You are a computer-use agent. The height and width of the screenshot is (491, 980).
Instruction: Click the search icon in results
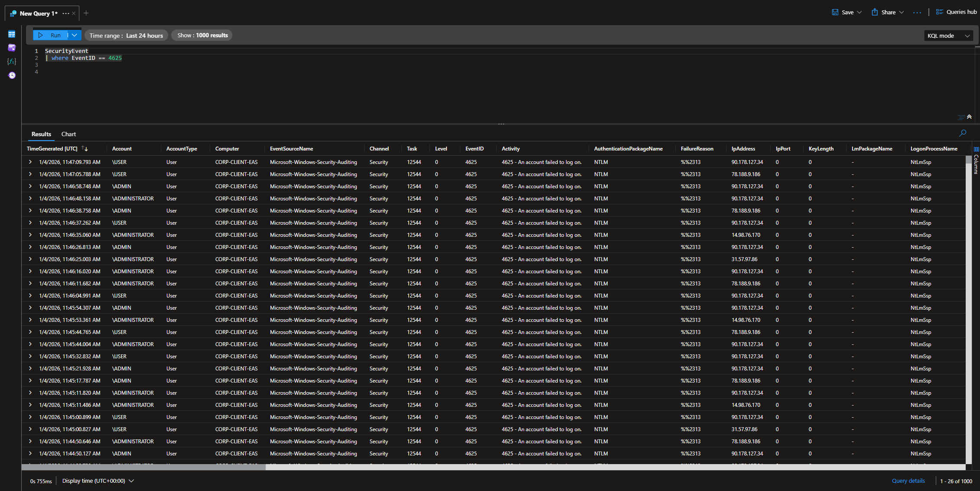tap(963, 133)
